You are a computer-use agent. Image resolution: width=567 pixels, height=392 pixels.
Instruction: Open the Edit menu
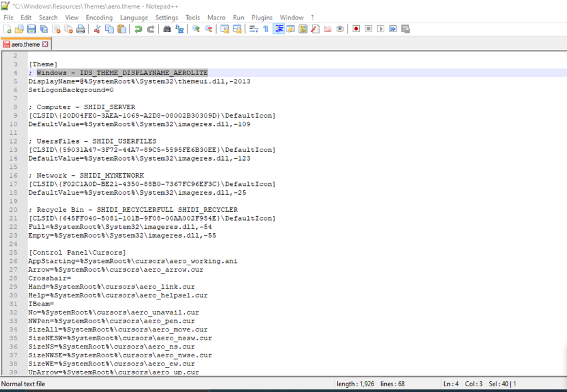[26, 18]
